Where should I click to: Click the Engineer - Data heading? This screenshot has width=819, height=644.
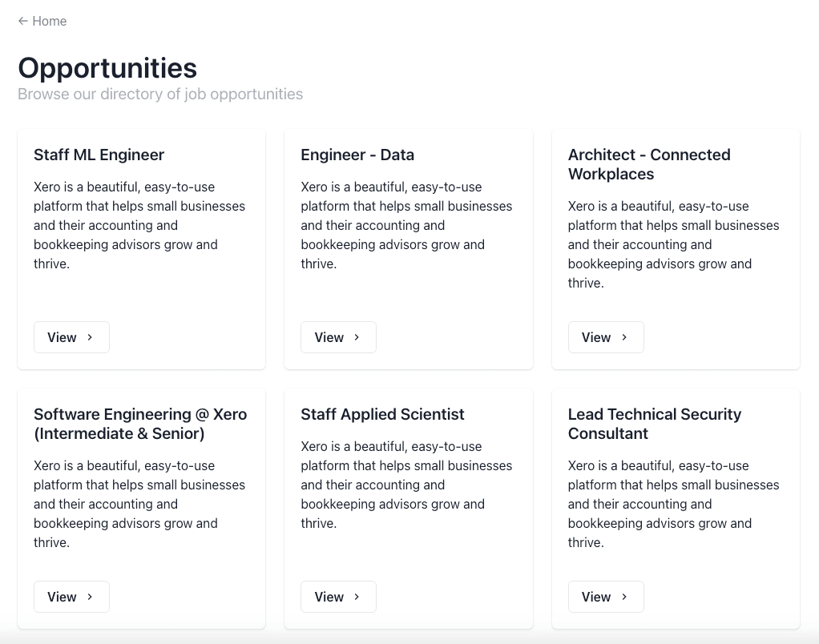click(357, 155)
